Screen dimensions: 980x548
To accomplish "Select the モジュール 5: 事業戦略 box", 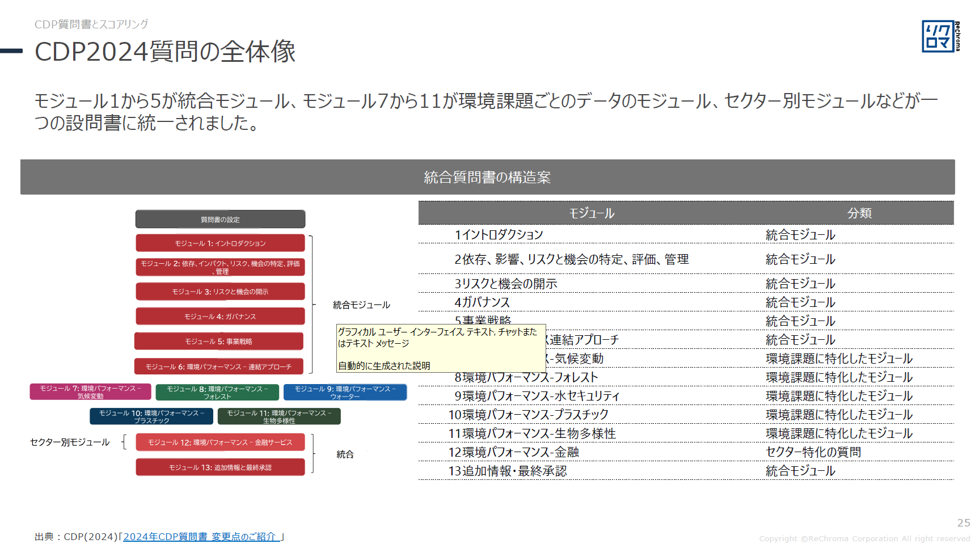I will point(219,342).
